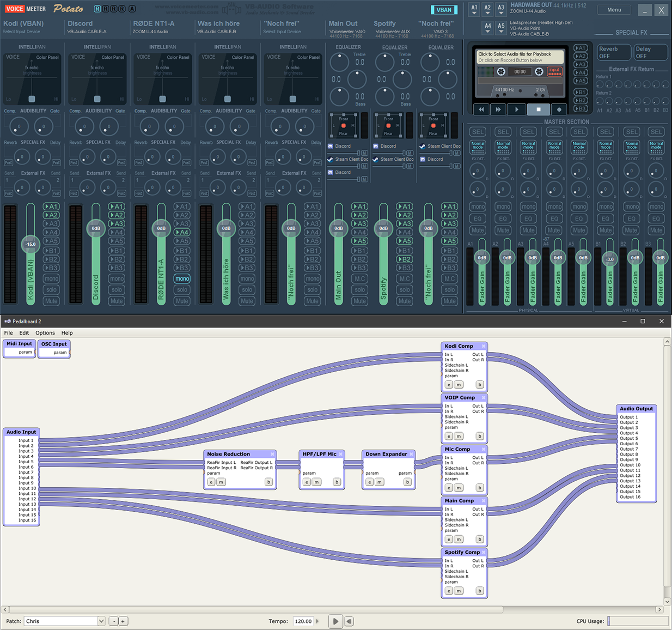The image size is (672, 630).
Task: Toggle EQ on the first master bus
Action: pyautogui.click(x=478, y=219)
